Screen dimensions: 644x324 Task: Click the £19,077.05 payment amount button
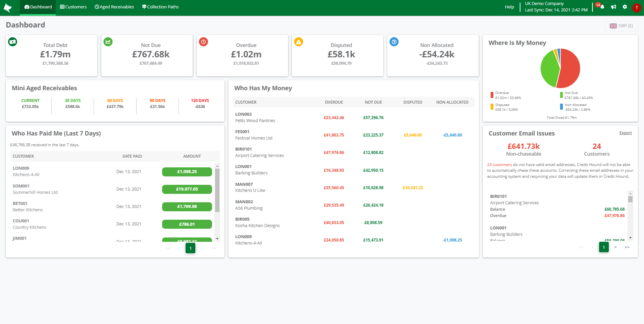point(187,189)
